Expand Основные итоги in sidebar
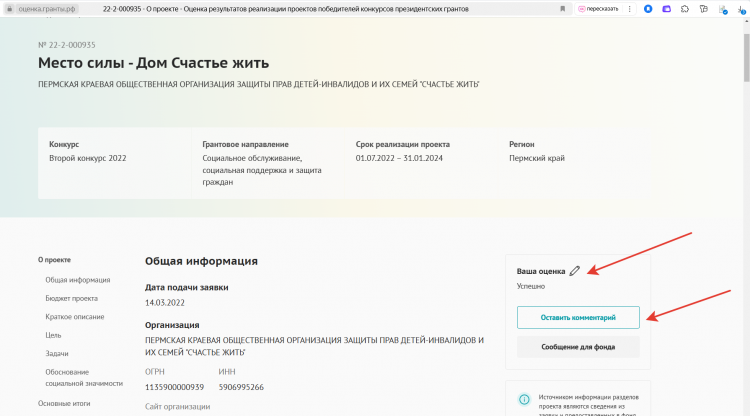Screen dimensions: 750x416 64,403
